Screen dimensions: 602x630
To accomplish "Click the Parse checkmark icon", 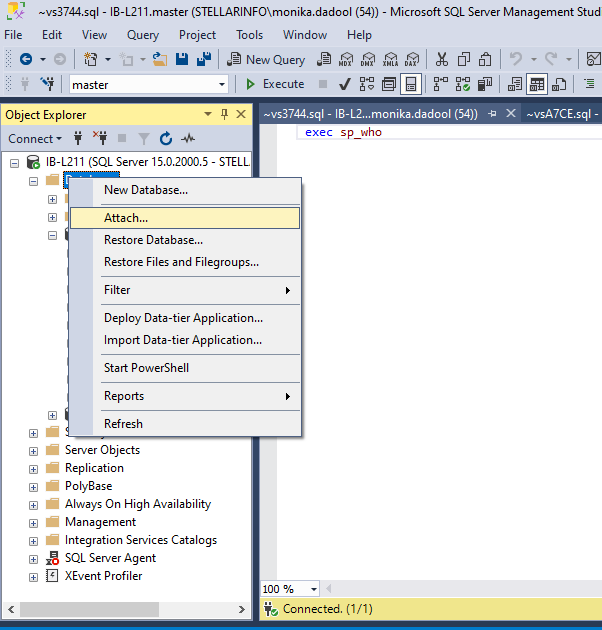I will click(344, 84).
